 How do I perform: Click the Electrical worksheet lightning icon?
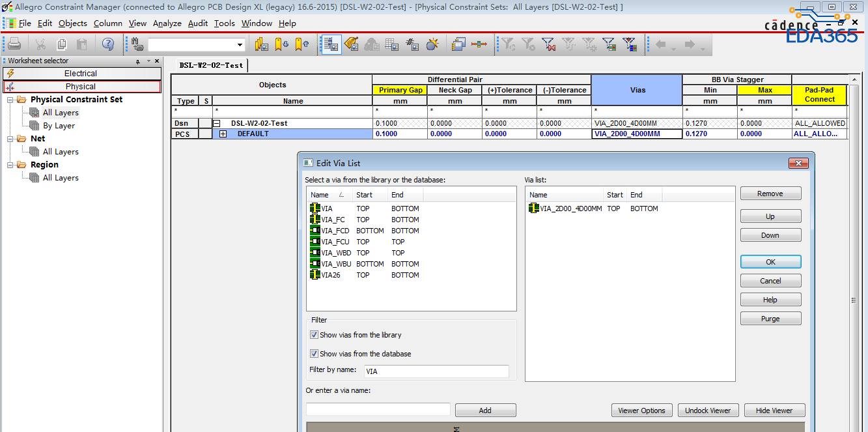click(x=10, y=74)
